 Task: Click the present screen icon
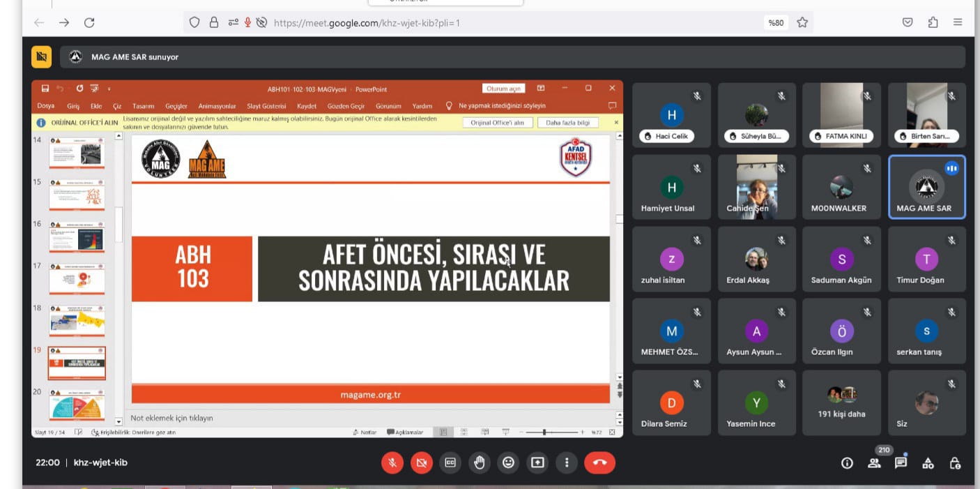pos(537,462)
